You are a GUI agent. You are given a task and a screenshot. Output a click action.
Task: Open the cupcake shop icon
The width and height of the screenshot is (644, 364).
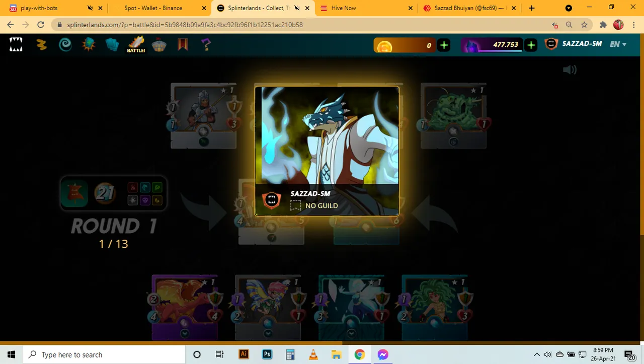(159, 44)
